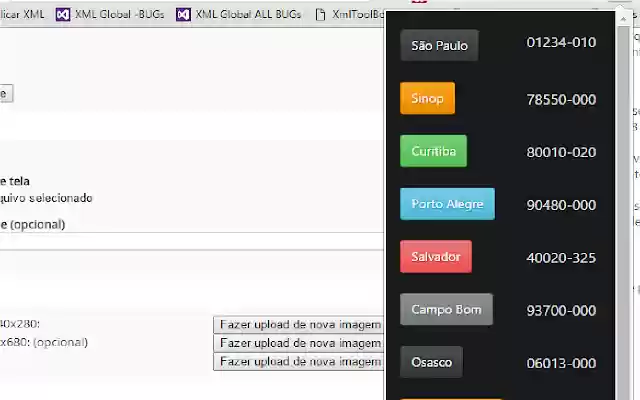Screen dimensions: 640x400
Task: Click the third Fazer upload de nova imagem button
Action: (299, 361)
